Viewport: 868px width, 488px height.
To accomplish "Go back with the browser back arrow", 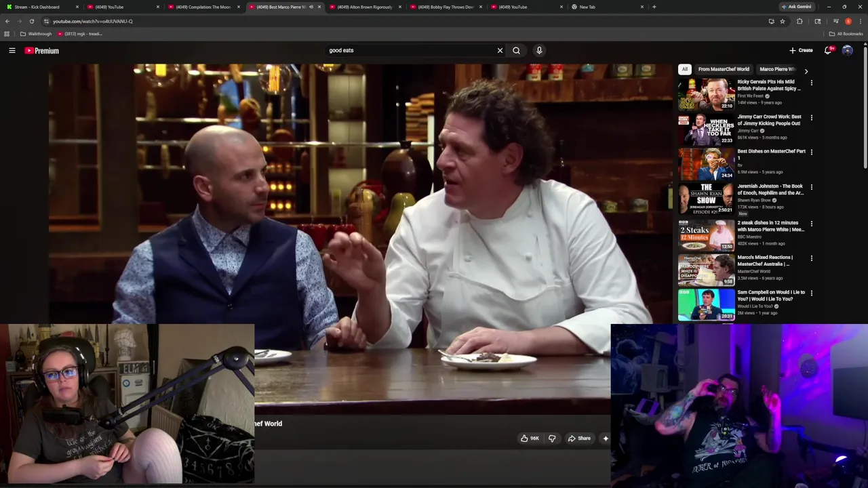I will click(x=7, y=21).
